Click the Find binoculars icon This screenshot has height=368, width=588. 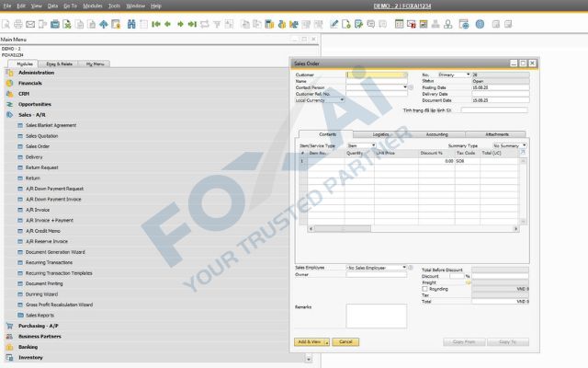tap(131, 25)
